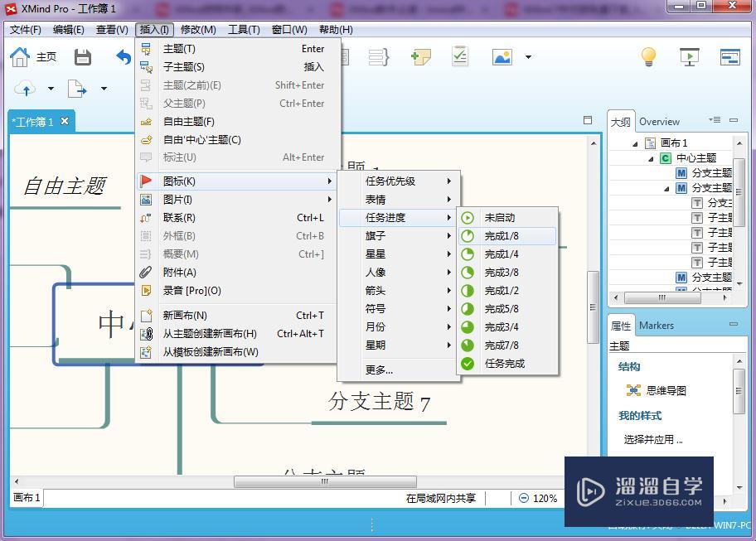Open 星星 markers submenu
The image size is (756, 541).
(x=399, y=254)
